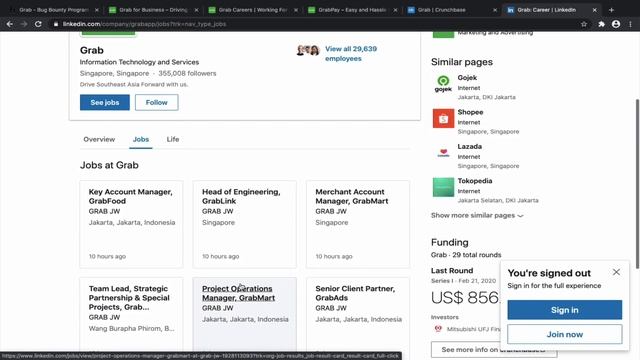The height and width of the screenshot is (360, 640).
Task: Open 'View all 29,639 employees' link
Action: [351, 53]
